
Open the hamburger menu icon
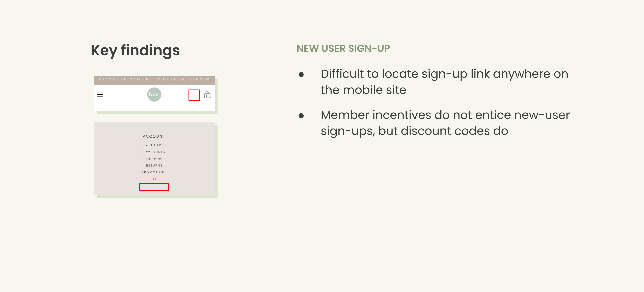(x=100, y=95)
